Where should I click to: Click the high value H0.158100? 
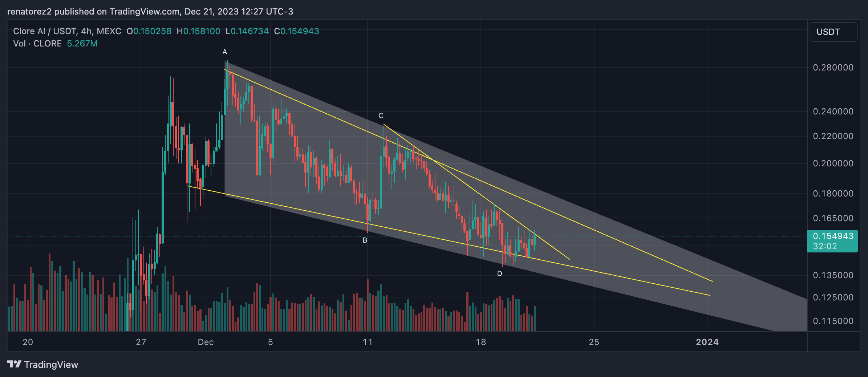[x=198, y=31]
